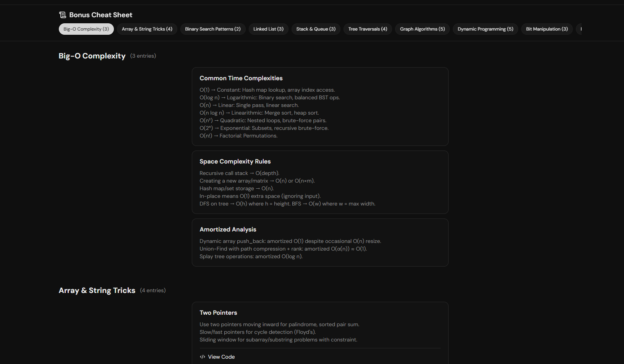Click the Space Complexity Rules card title
Viewport: 624px width, 364px height.
click(x=235, y=162)
